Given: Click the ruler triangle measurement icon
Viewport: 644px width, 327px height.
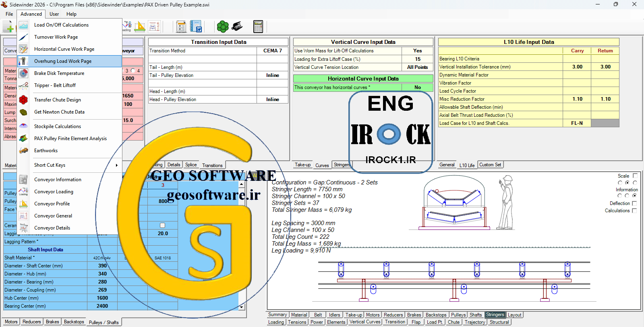Looking at the screenshot, I should pos(140,27).
